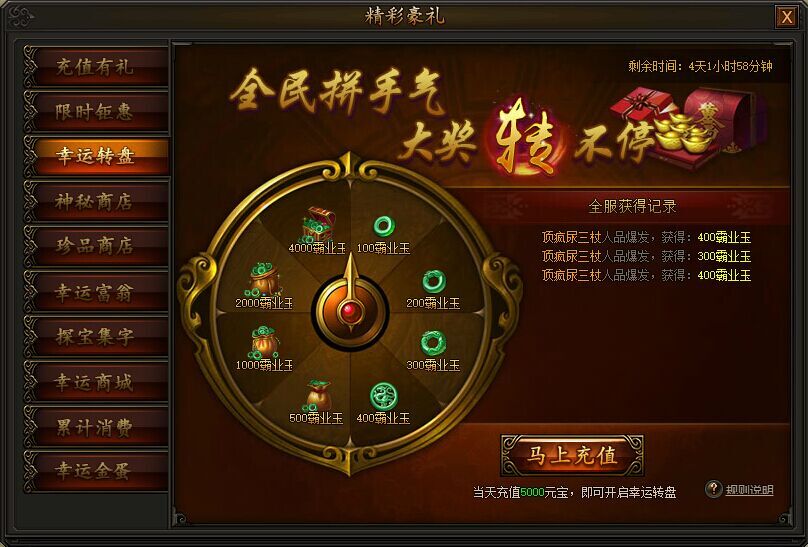Select the 100霸业玉 jade ring icon
This screenshot has width=808, height=547.
click(x=384, y=226)
